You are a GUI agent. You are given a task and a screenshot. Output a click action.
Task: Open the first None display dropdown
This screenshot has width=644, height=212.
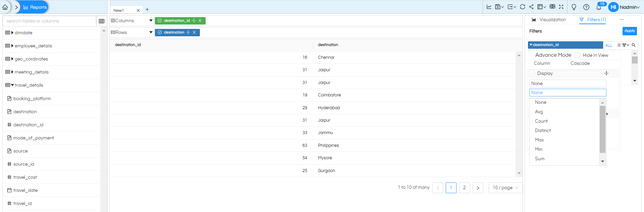click(568, 83)
